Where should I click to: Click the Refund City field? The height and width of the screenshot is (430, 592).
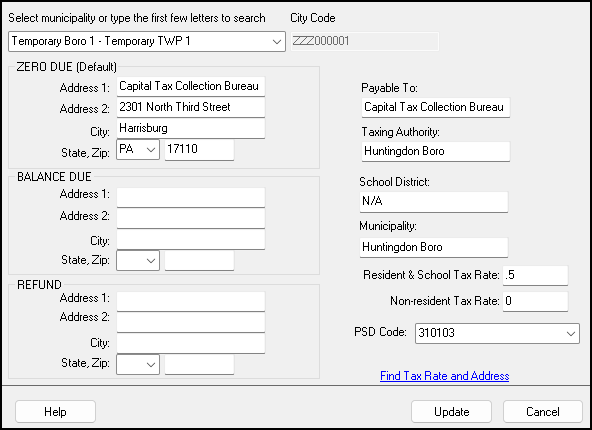coord(191,343)
